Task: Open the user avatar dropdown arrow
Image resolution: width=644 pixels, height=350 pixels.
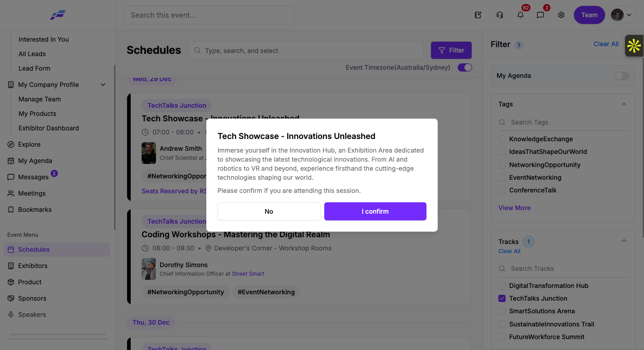Action: pos(629,15)
